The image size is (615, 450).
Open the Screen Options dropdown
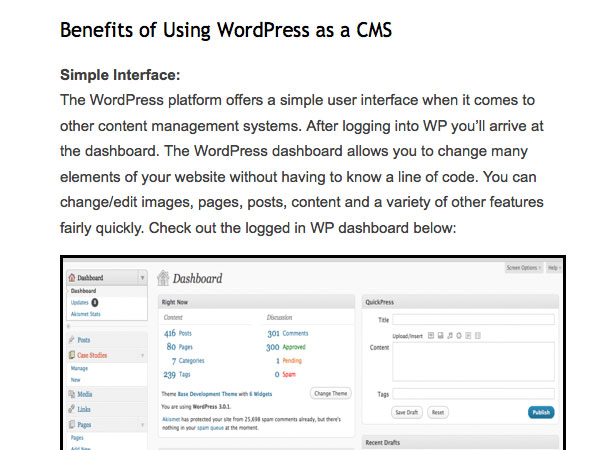pos(524,268)
